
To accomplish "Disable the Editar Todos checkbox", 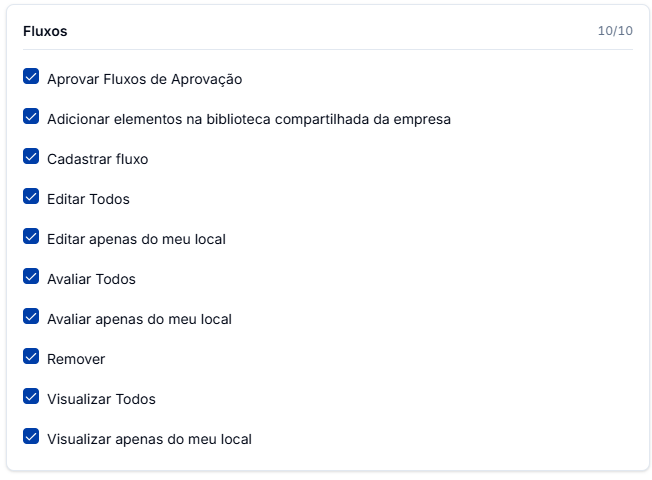I will [x=31, y=196].
